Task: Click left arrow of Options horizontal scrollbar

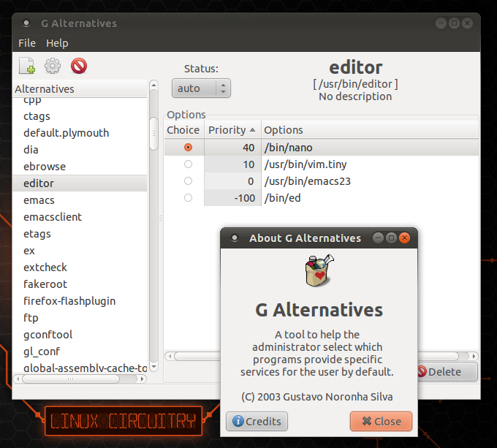Action: pos(170,356)
